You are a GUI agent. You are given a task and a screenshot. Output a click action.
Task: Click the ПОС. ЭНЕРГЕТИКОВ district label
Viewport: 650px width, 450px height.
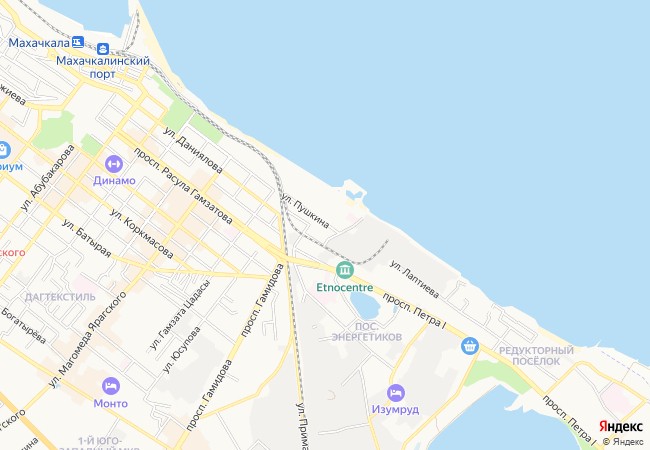point(367,331)
